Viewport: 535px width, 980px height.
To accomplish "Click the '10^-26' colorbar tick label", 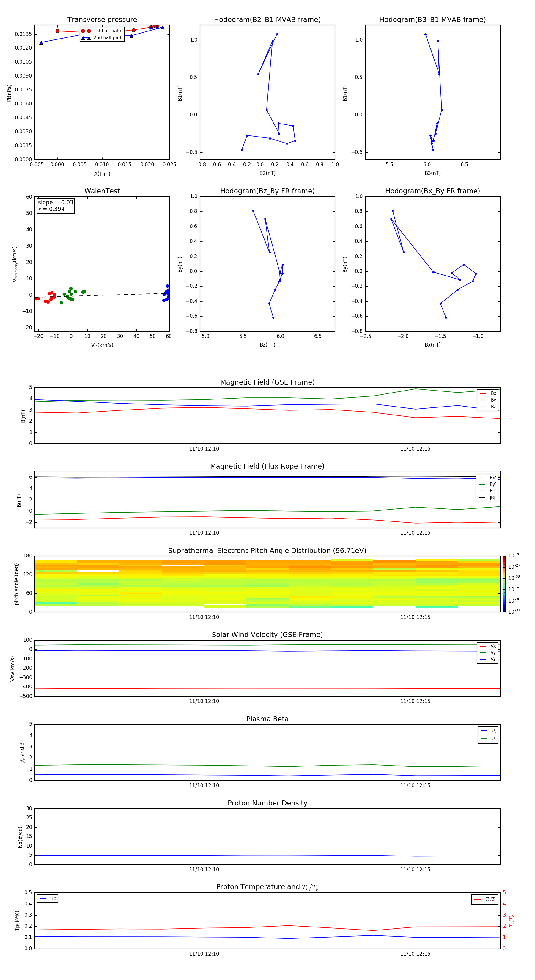I will pyautogui.click(x=514, y=555).
